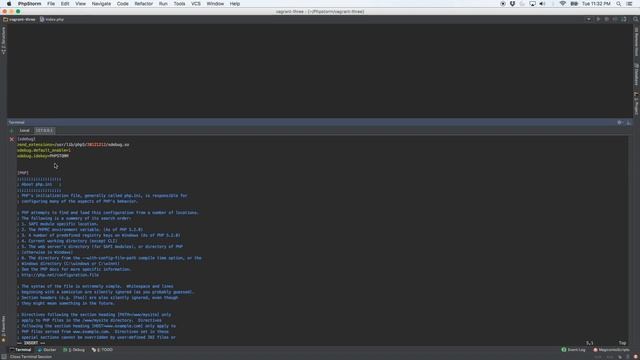Open the VCS menu
This screenshot has width=640, height=360.
coord(196,4)
